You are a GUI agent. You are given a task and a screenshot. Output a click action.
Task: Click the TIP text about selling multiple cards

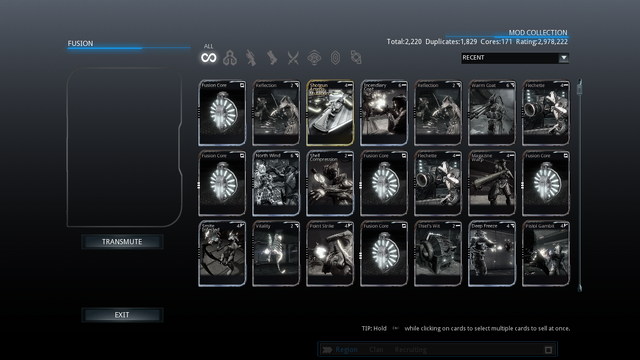click(466, 328)
